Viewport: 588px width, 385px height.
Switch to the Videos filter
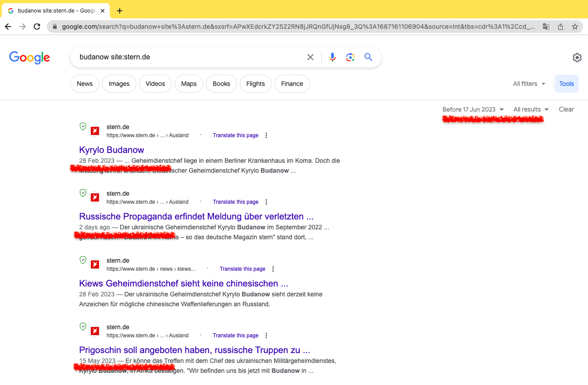click(x=155, y=84)
